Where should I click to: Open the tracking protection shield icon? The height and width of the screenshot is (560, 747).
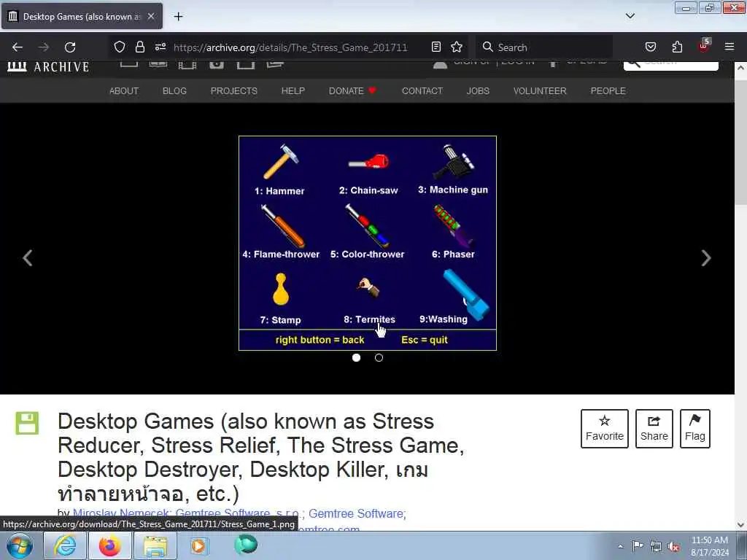[120, 47]
